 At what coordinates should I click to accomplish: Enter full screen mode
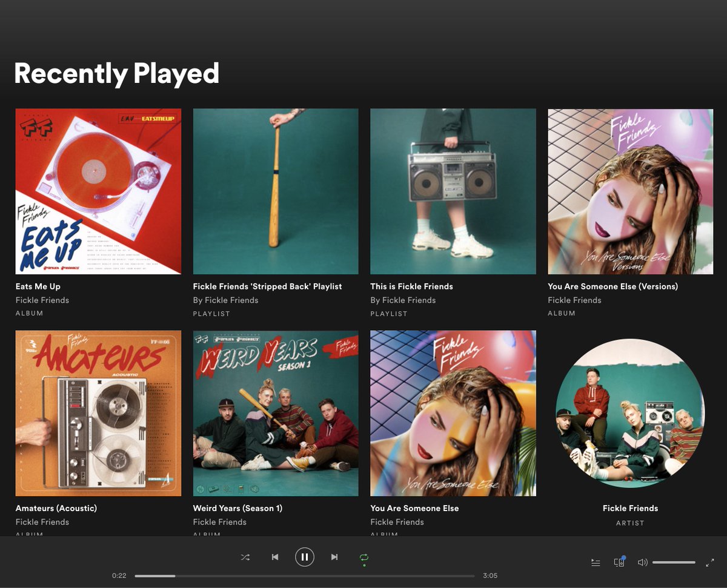pyautogui.click(x=710, y=563)
